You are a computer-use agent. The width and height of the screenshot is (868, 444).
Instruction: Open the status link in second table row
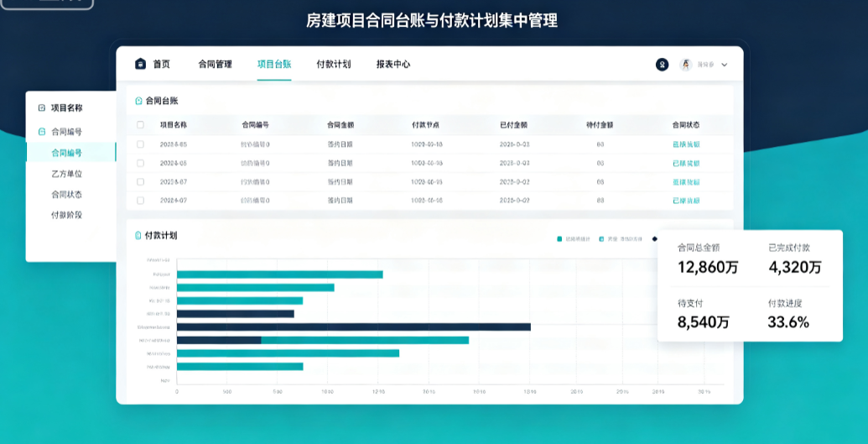[x=686, y=163]
